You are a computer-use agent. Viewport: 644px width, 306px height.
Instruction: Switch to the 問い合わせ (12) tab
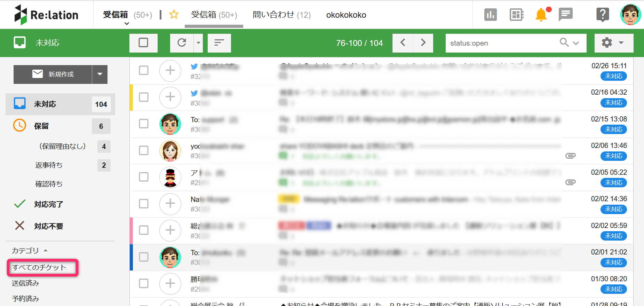point(281,15)
